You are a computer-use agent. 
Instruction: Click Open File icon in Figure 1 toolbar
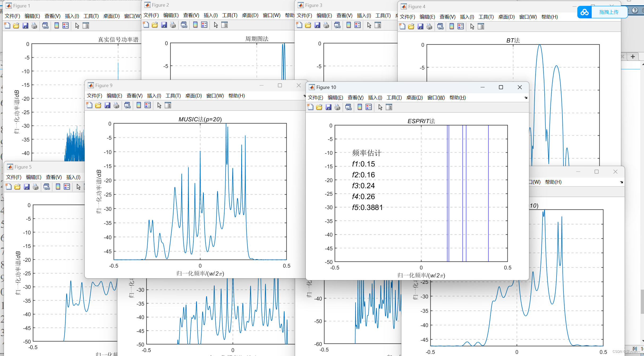16,26
